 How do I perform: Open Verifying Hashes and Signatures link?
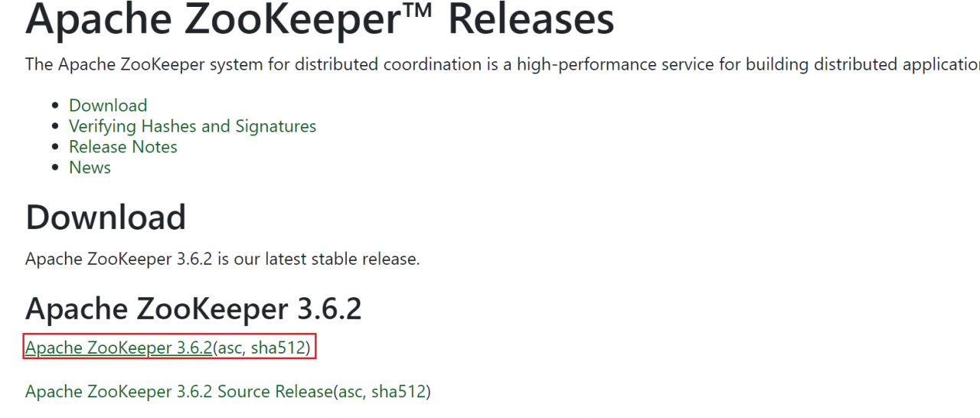tap(192, 126)
